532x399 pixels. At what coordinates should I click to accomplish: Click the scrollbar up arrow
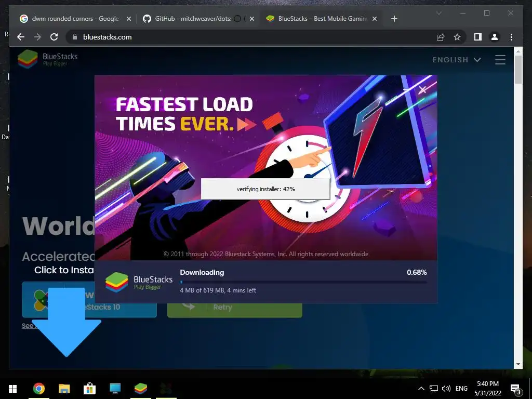point(518,51)
